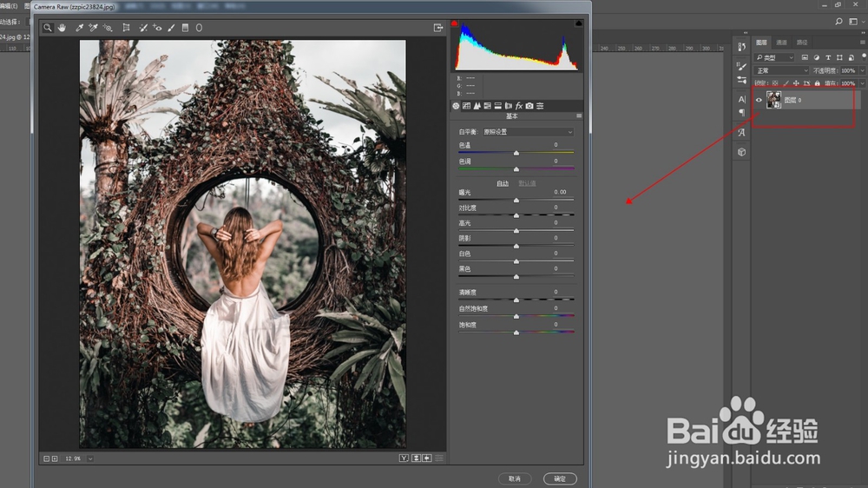Viewport: 868px width, 488px height.
Task: Select the Spot Removal tool
Action: click(143, 28)
